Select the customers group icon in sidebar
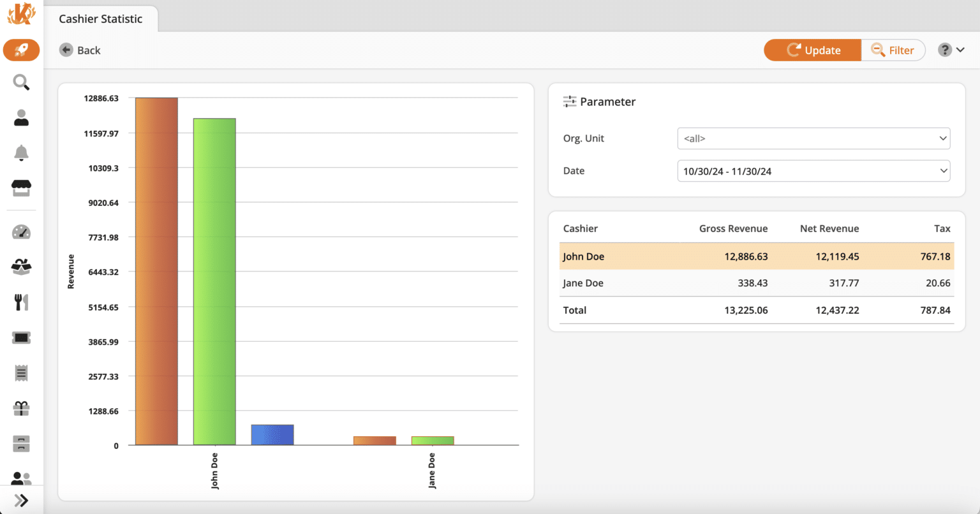This screenshot has height=514, width=980. coord(21,478)
